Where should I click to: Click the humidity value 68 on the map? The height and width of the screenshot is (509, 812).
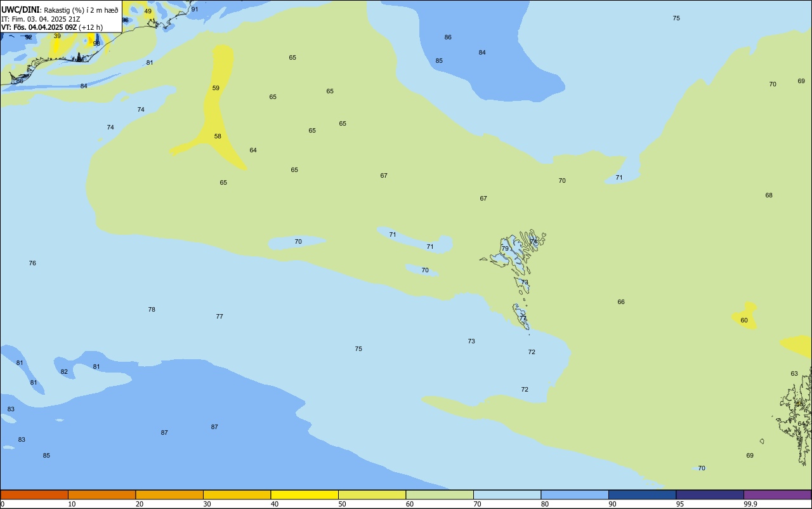point(769,195)
